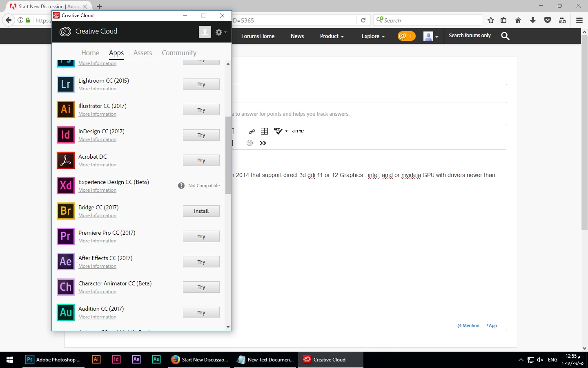Try Illustrator CC (2017)
Image resolution: width=588 pixels, height=368 pixels.
(201, 110)
